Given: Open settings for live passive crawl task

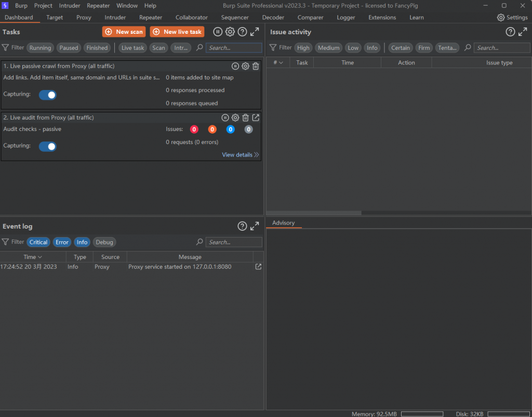Looking at the screenshot, I should click(245, 66).
